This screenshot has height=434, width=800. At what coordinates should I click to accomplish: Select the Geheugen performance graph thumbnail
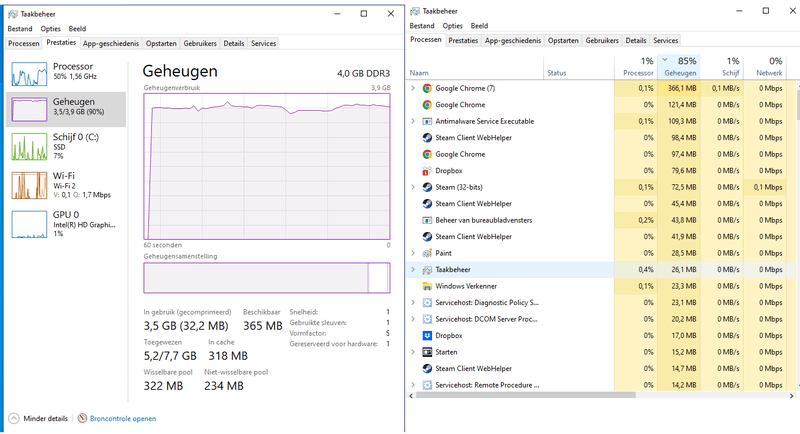click(x=29, y=110)
